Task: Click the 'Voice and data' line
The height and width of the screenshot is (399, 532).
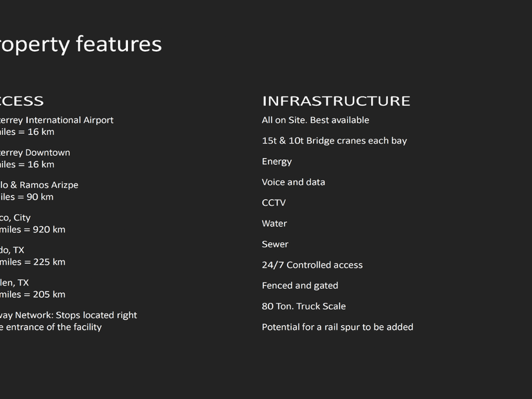Action: [293, 182]
